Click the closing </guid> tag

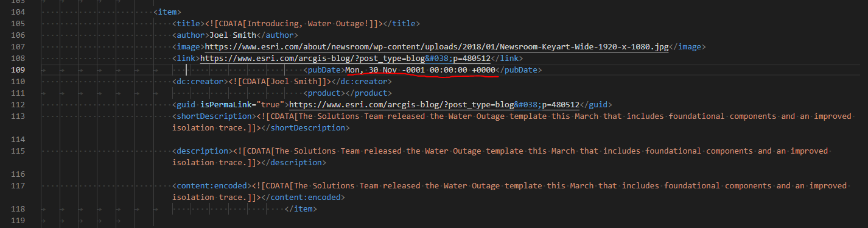click(x=596, y=104)
